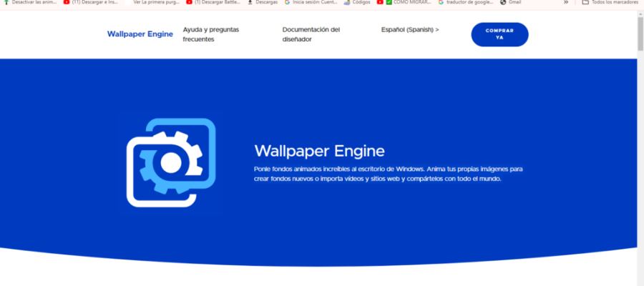Viewport: 644px width, 286px height.
Task: Open 'Documentación del diseñador' page
Action: point(311,34)
